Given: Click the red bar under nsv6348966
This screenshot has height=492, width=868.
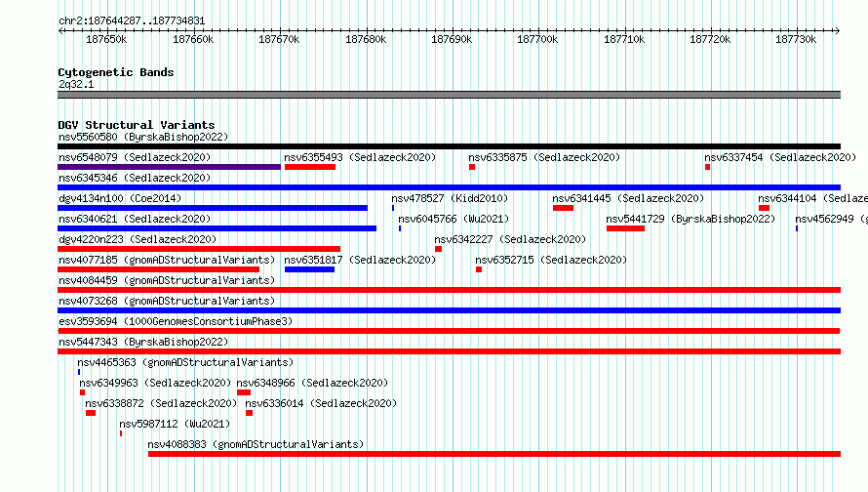Looking at the screenshot, I should pyautogui.click(x=244, y=392).
